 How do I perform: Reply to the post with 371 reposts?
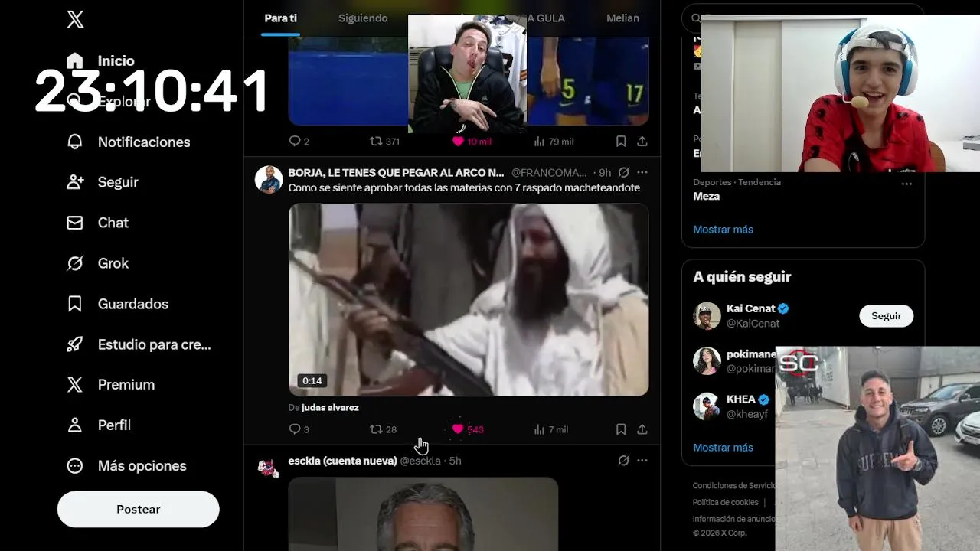(299, 142)
